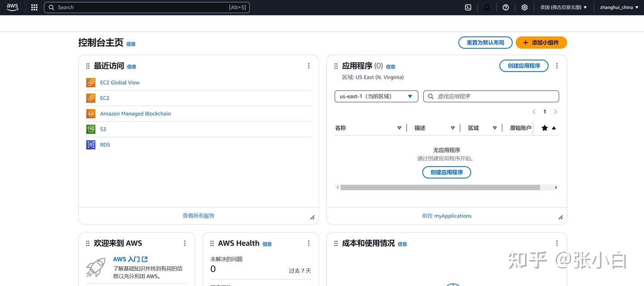Focus the top Search box
This screenshot has height=286, width=644.
click(147, 7)
